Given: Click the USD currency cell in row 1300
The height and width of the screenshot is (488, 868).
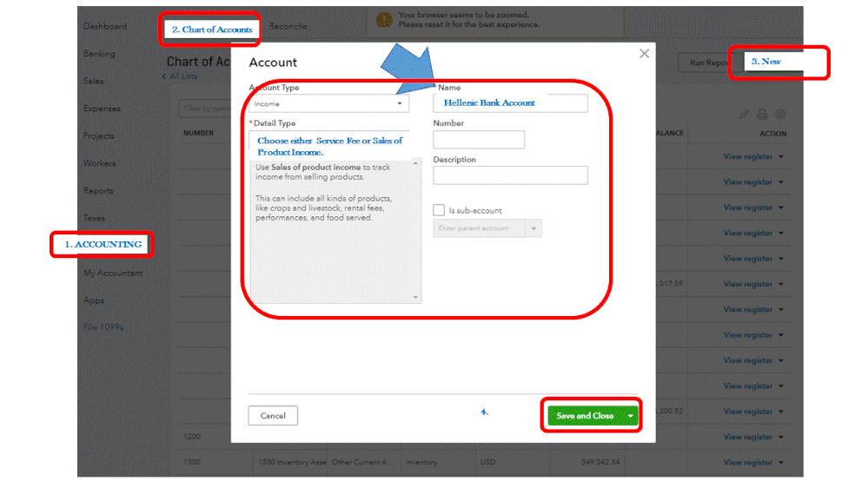Looking at the screenshot, I should [x=487, y=462].
